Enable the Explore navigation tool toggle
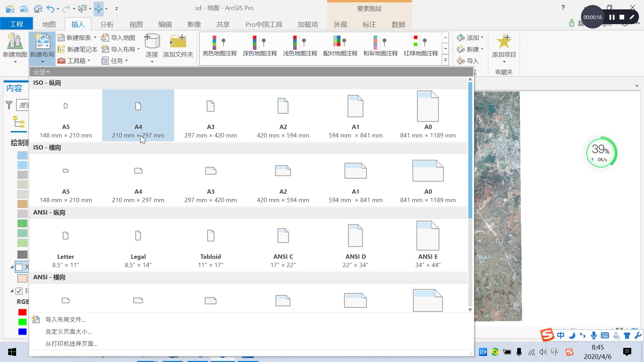 [99, 9]
